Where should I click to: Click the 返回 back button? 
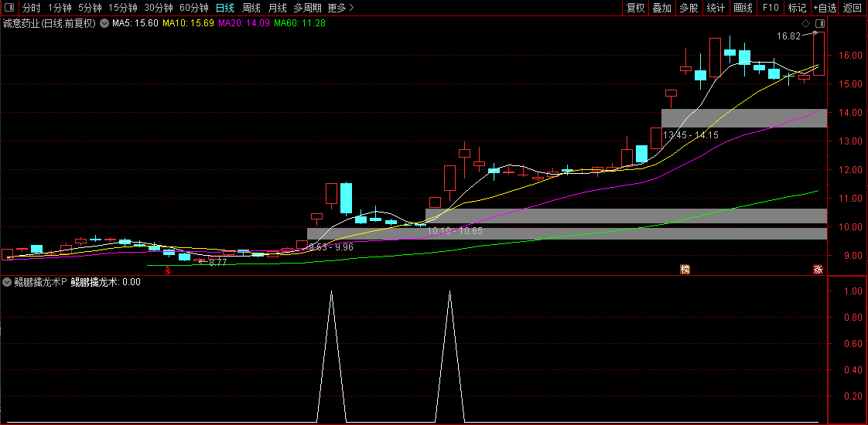click(x=853, y=8)
